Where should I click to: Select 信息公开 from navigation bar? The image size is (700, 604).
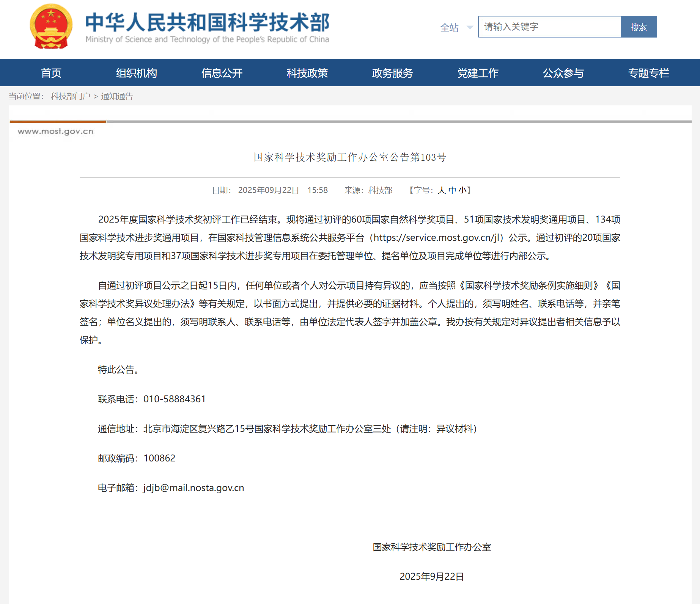(x=222, y=73)
